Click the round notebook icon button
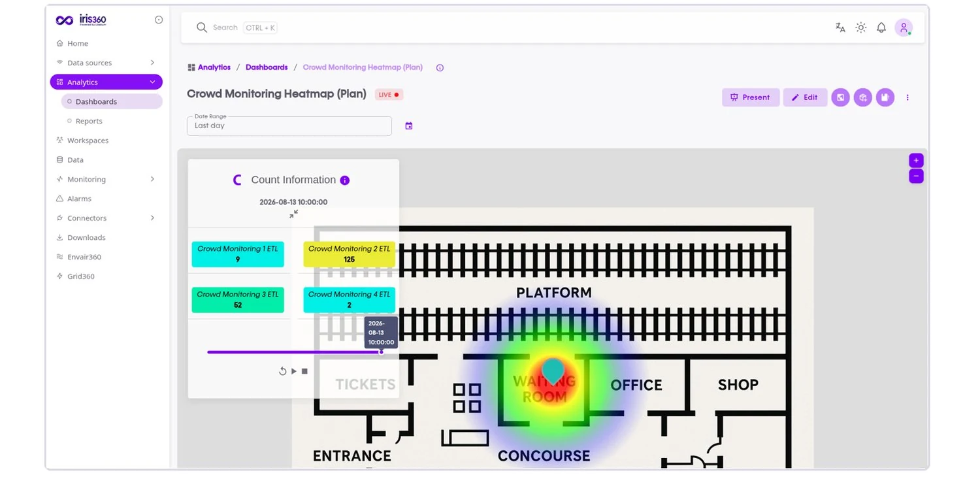 [885, 97]
